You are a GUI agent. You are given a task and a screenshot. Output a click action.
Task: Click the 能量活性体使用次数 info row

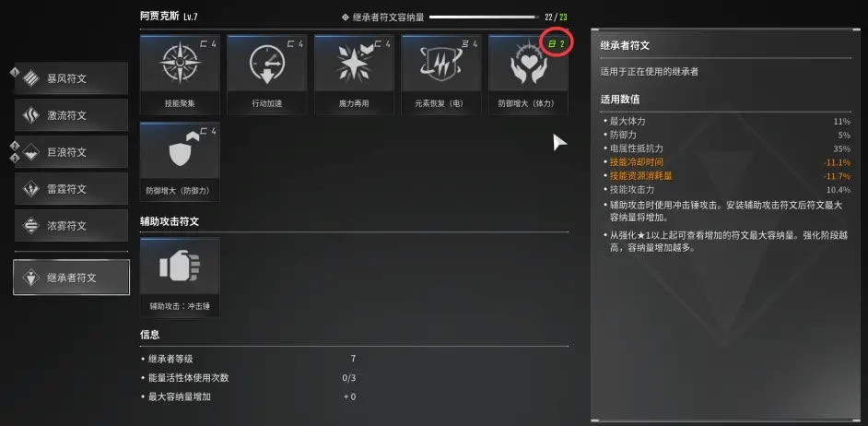pyautogui.click(x=249, y=378)
